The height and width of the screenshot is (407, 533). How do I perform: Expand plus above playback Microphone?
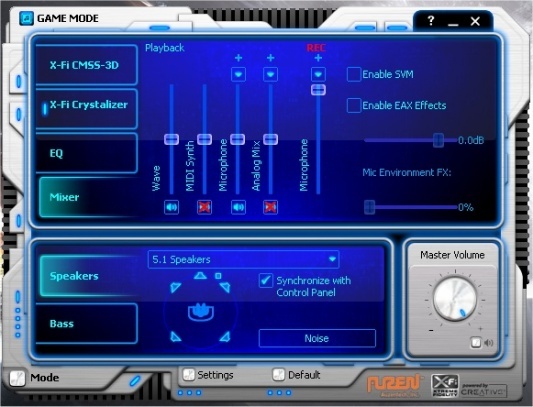[238, 58]
